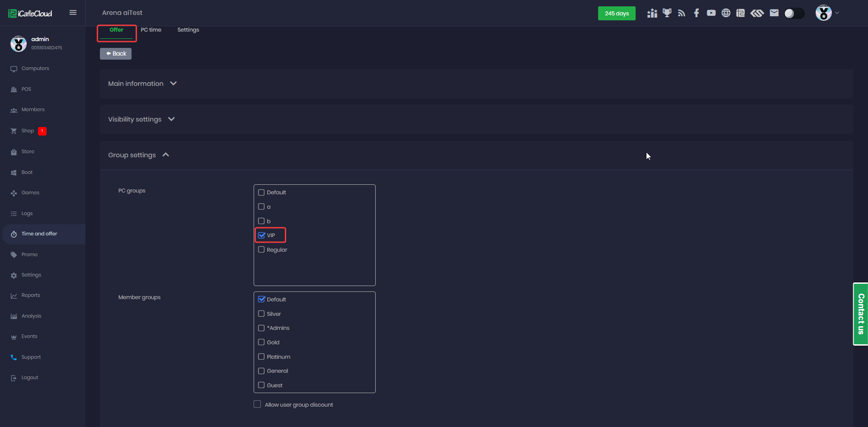Enable Allow user group discount
The width and height of the screenshot is (868, 427).
coord(257,404)
